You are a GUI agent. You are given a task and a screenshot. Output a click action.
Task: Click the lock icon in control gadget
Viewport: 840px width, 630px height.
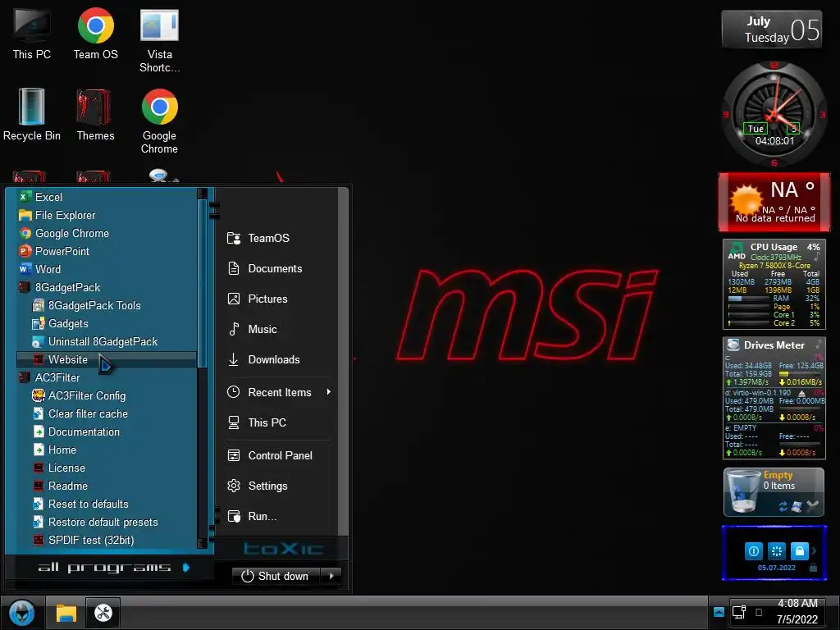pyautogui.click(x=799, y=550)
